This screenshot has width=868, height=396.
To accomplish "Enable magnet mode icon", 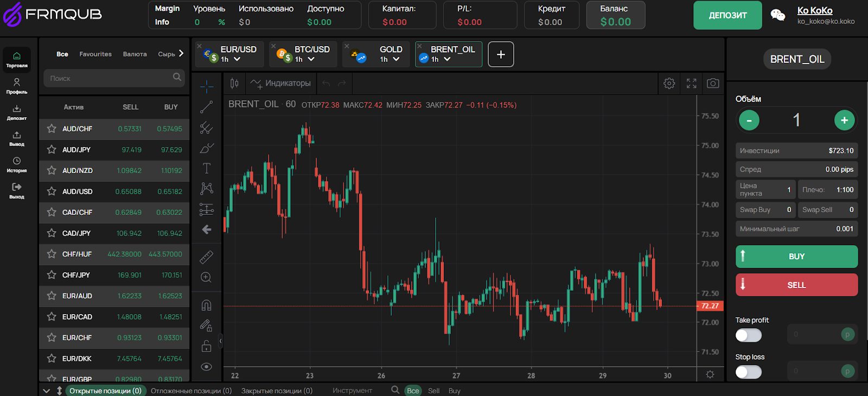I will tap(206, 305).
